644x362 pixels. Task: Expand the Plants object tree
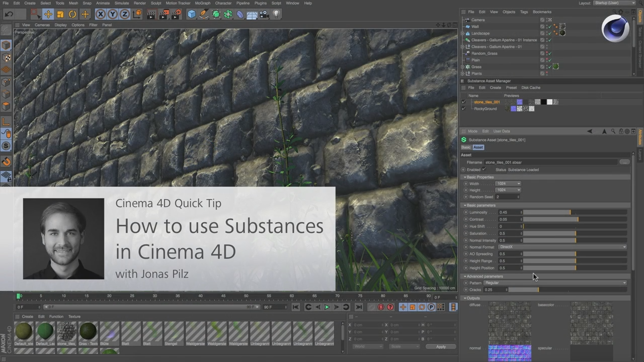pos(462,73)
